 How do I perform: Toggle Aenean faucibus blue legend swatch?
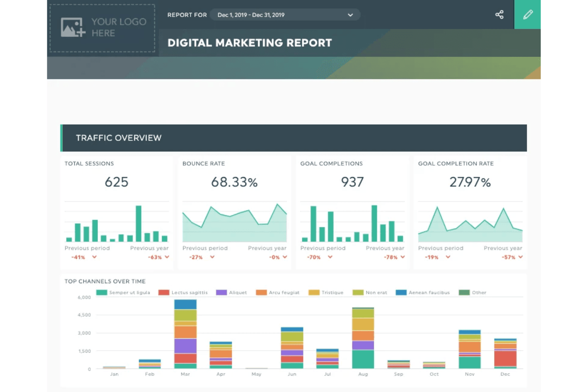tap(401, 292)
